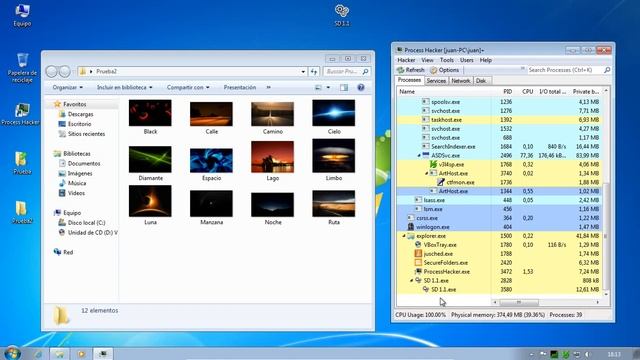Image resolution: width=640 pixels, height=360 pixels.
Task: Open the Users menu
Action: coord(467,60)
